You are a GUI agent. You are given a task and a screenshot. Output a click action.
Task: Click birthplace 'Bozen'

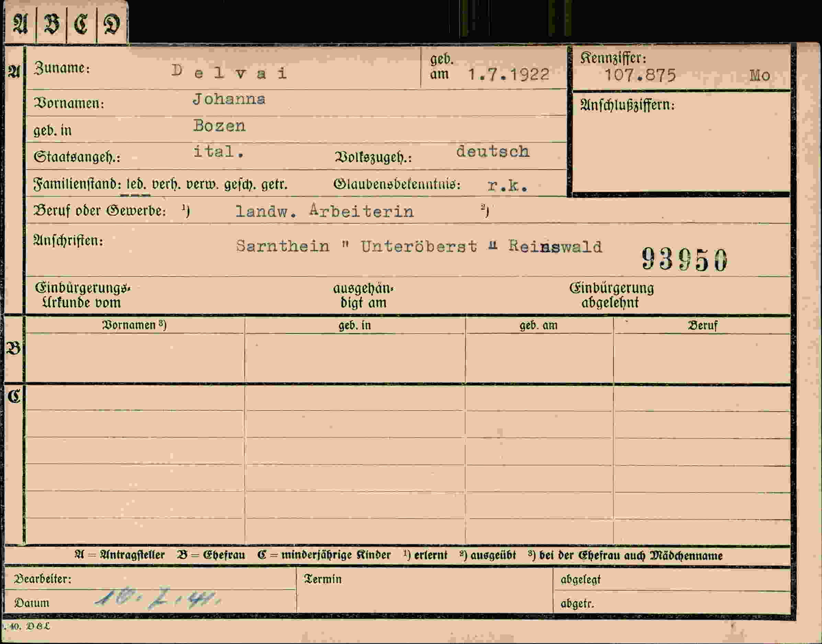[x=219, y=126]
